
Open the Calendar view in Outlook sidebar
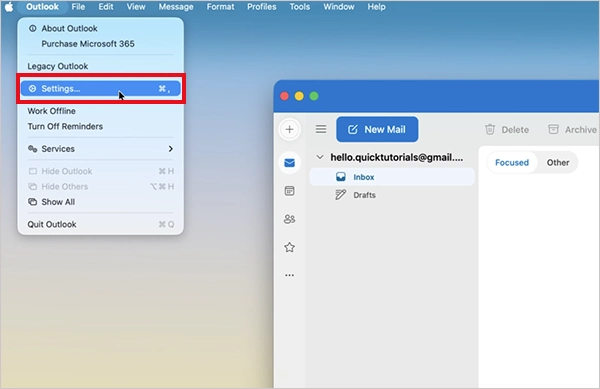click(290, 191)
